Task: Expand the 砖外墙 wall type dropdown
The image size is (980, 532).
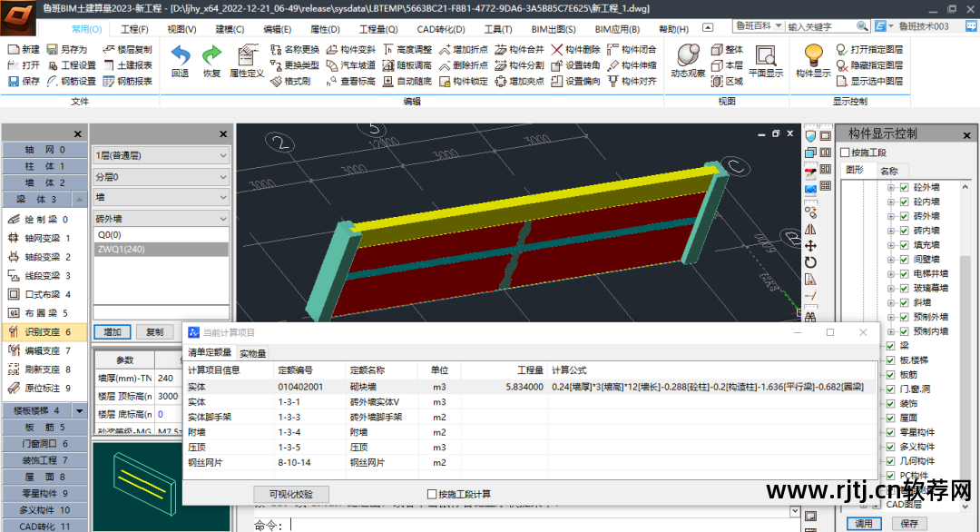Action: [162, 219]
